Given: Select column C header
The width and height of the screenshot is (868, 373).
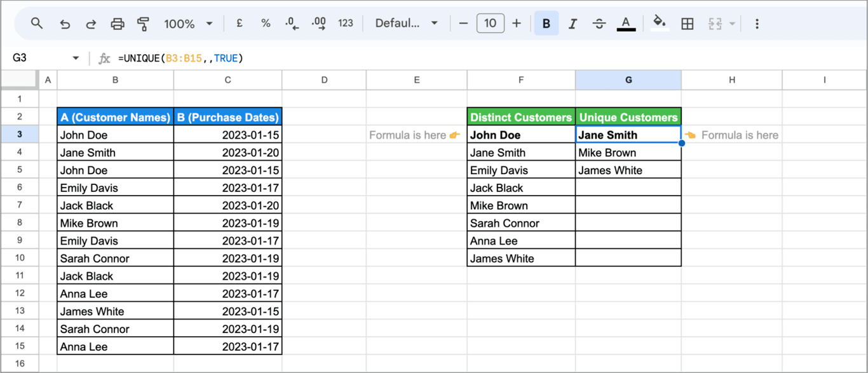Looking at the screenshot, I should 227,80.
